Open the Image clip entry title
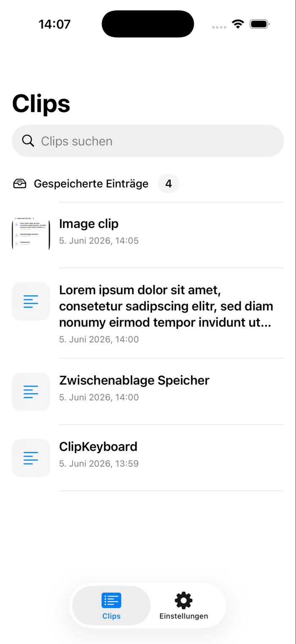 pos(89,224)
